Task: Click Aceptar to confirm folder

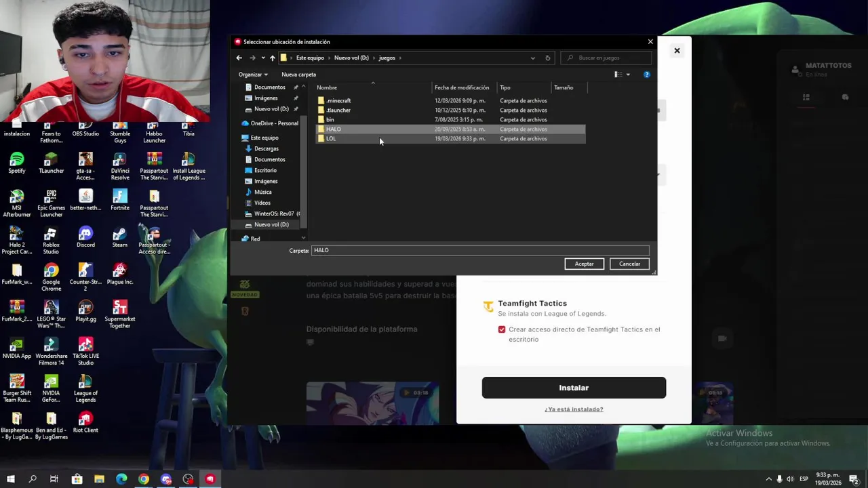Action: [584, 264]
